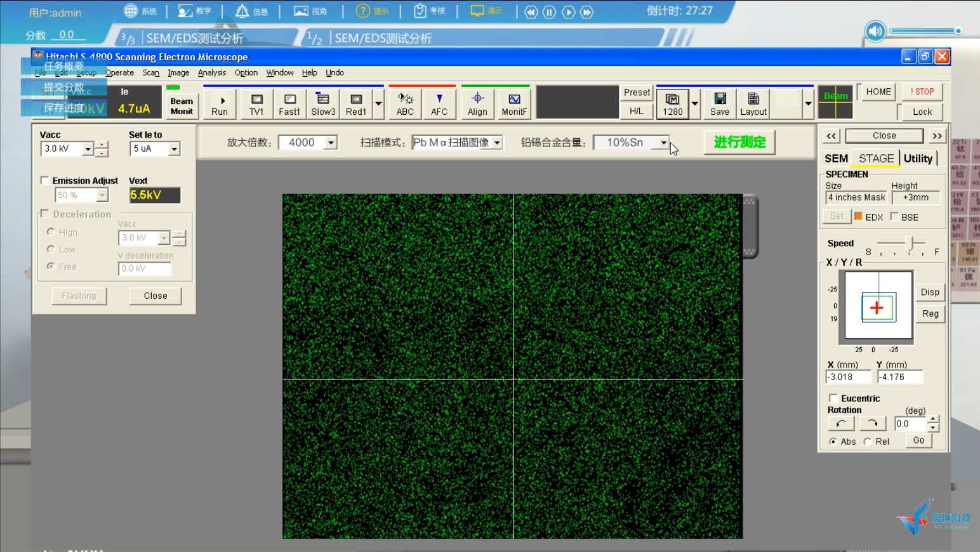Open the Layout tool
This screenshot has height=552, width=980.
753,105
